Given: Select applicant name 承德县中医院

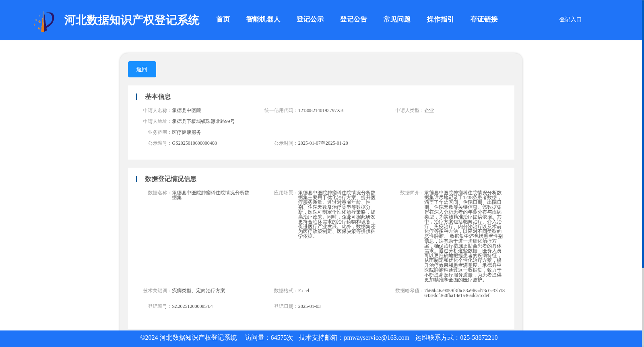Looking at the screenshot, I should coord(186,110).
